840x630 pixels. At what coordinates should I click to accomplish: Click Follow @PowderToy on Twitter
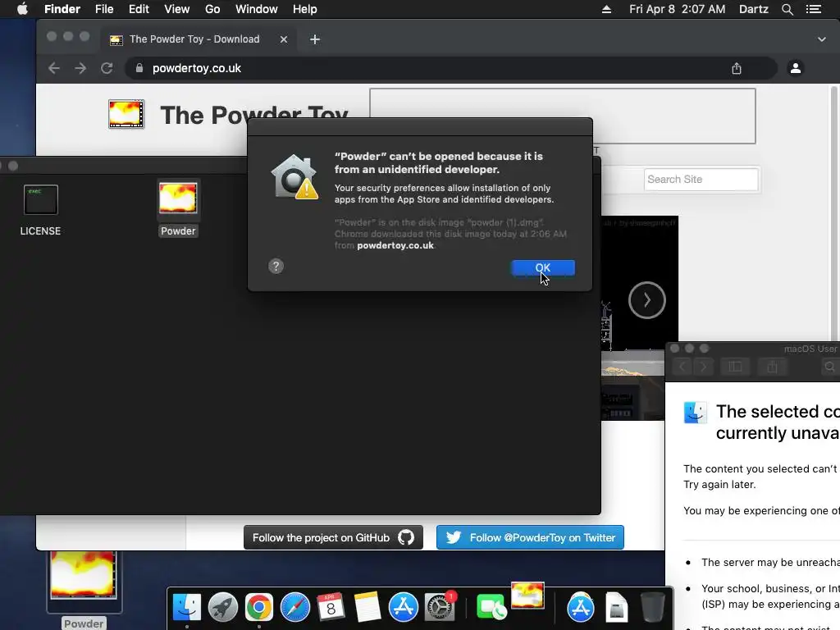click(x=530, y=537)
